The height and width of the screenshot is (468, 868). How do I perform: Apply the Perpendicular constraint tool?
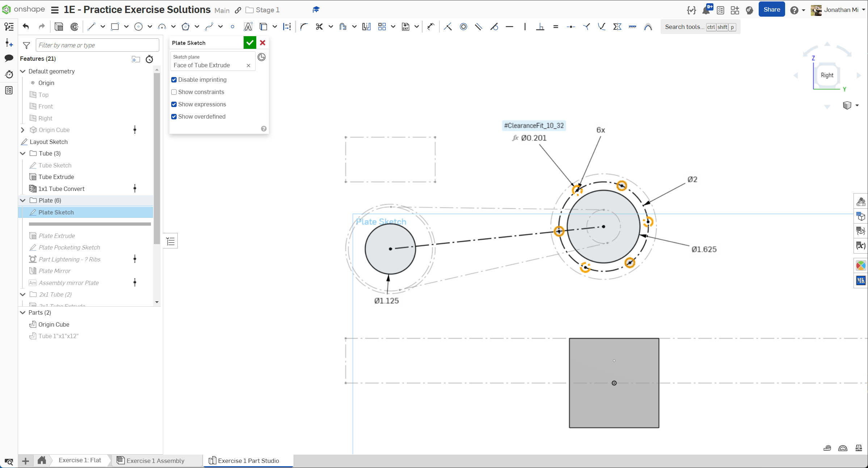click(x=540, y=26)
